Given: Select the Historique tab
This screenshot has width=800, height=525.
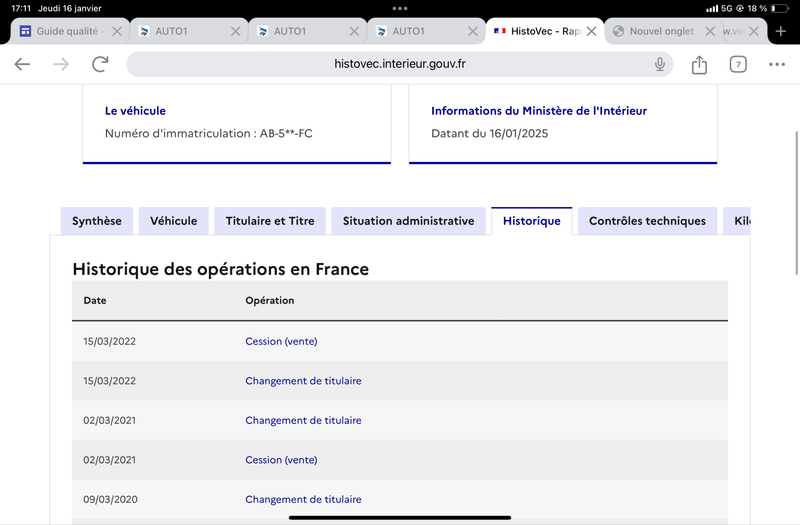Looking at the screenshot, I should (532, 221).
